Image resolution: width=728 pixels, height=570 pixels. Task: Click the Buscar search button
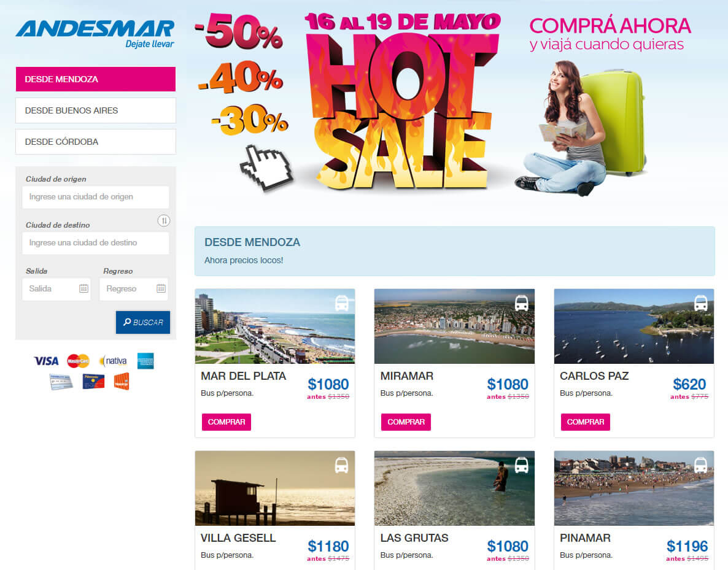[x=143, y=322]
